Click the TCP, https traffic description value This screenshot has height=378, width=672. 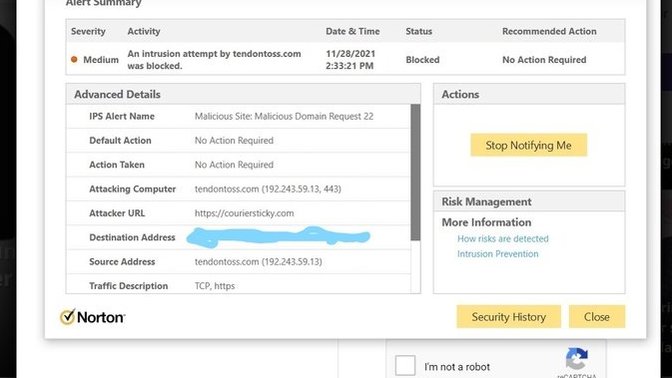click(x=215, y=286)
